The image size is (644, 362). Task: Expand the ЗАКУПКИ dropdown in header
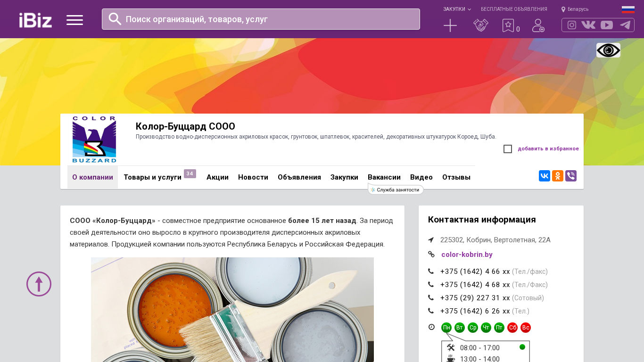(457, 9)
